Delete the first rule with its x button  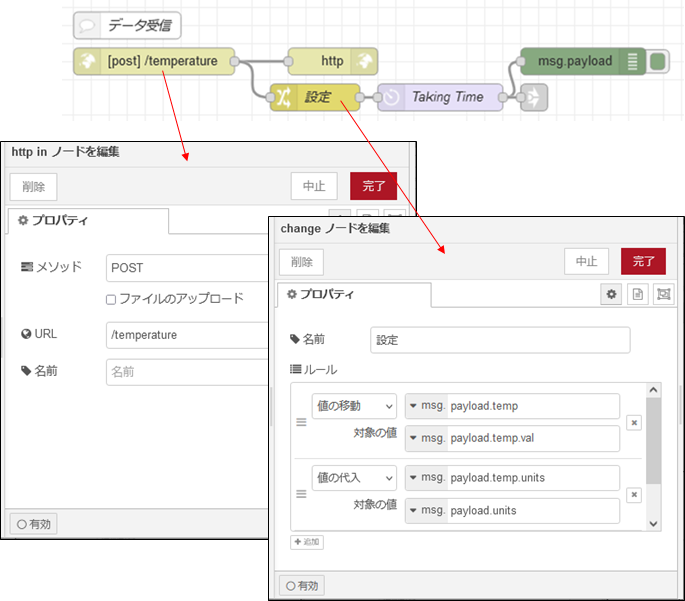(x=633, y=423)
